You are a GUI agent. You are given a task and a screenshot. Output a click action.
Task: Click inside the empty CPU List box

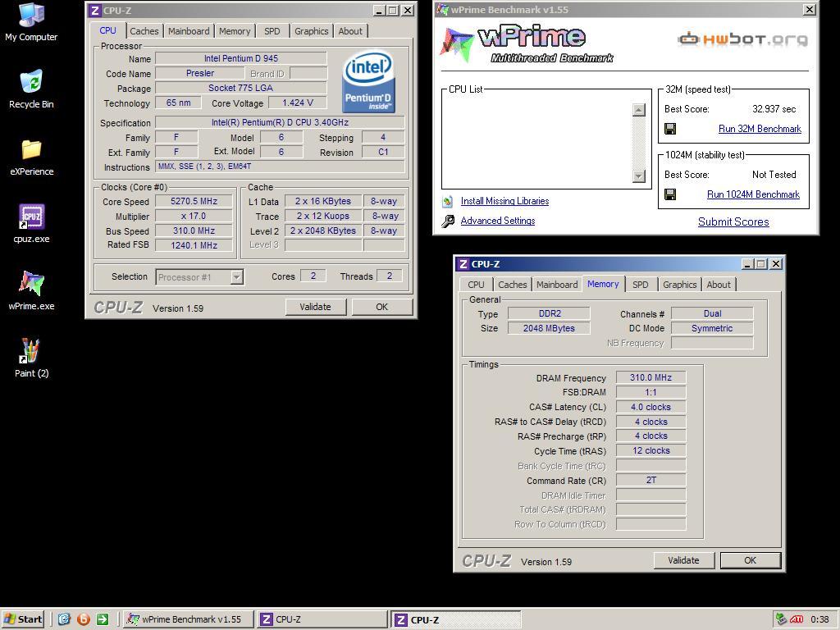[537, 143]
